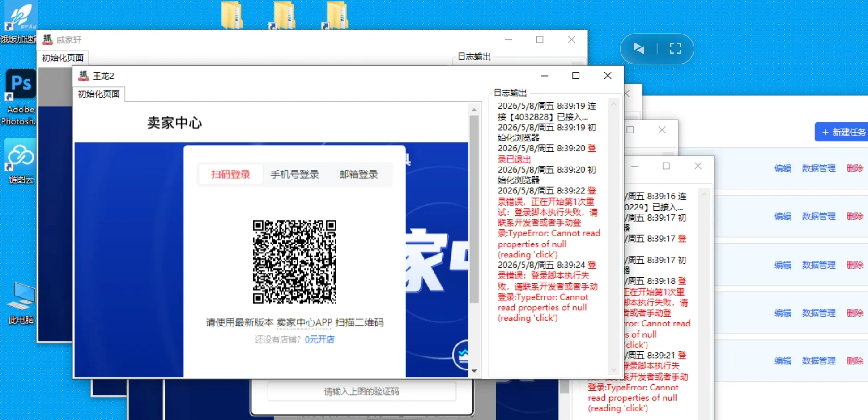This screenshot has width=868, height=420.
Task: Maximize the 王龙2 window
Action: 576,76
